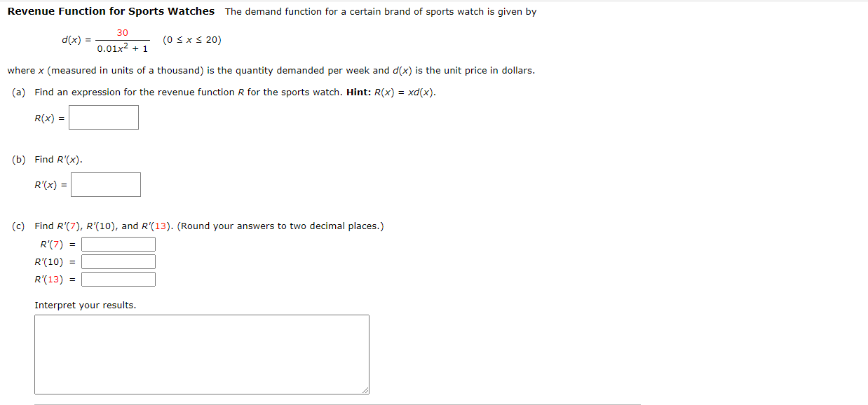Click the red R'(10) label text
The height and width of the screenshot is (405, 868).
(x=48, y=261)
